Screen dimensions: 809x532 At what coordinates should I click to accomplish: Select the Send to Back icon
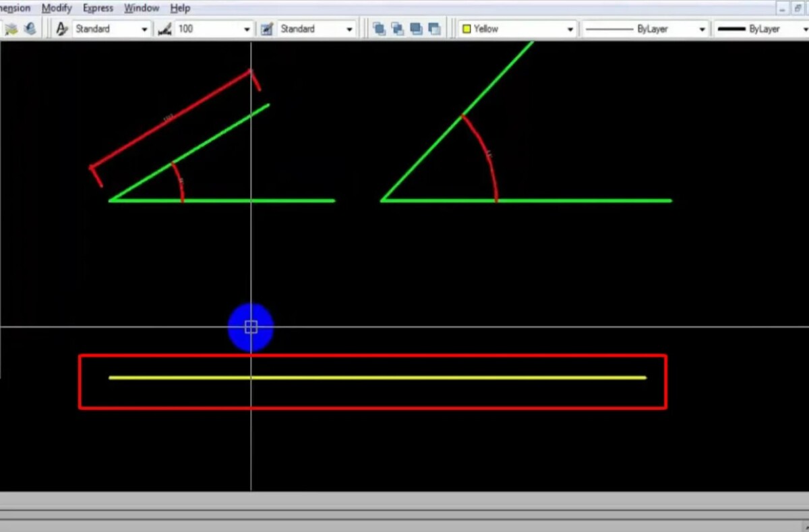pos(396,29)
